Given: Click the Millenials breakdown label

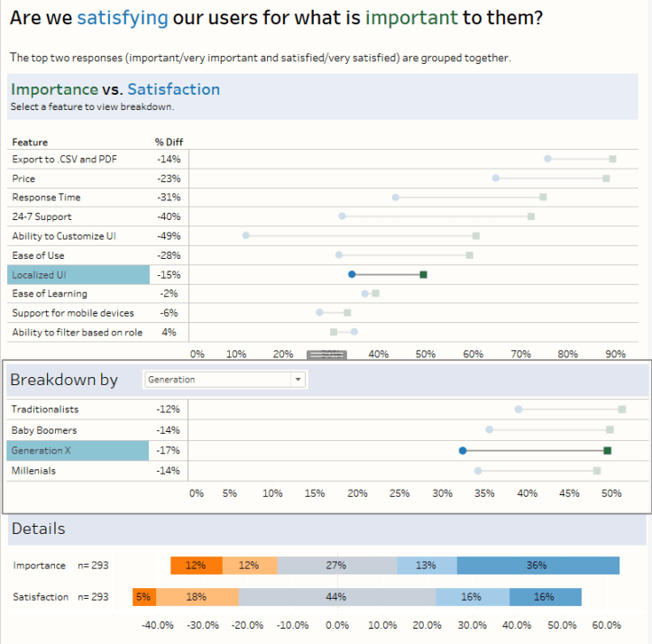Looking at the screenshot, I should pos(33,471).
